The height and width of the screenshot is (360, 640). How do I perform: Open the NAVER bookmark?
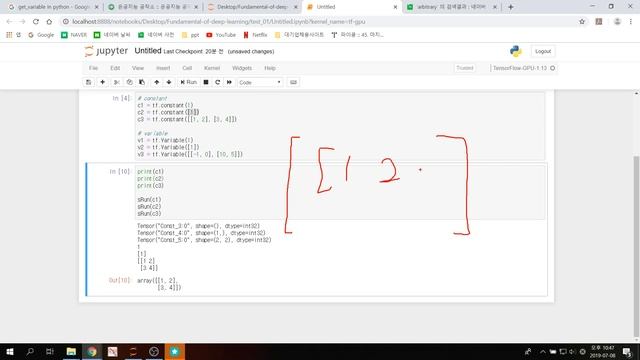[74, 35]
